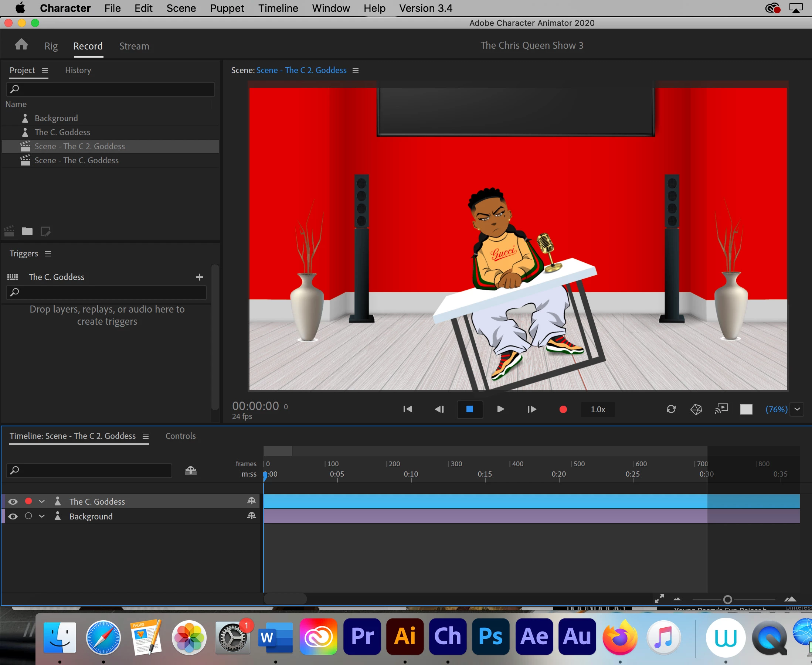812x665 pixels.
Task: Disarm The C. Goddess record dot
Action: tap(28, 501)
